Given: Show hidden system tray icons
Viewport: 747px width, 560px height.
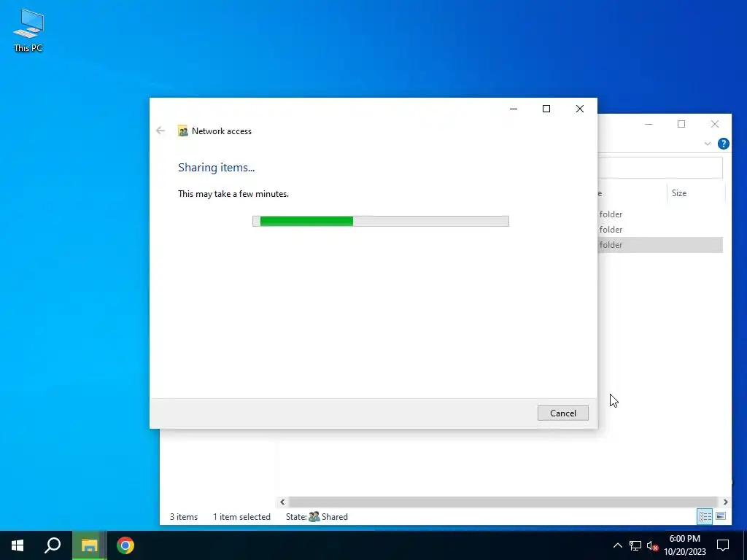Looking at the screenshot, I should [617, 545].
